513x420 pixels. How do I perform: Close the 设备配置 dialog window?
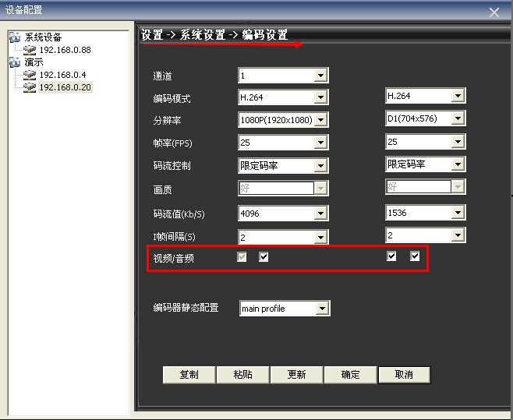[x=494, y=12]
